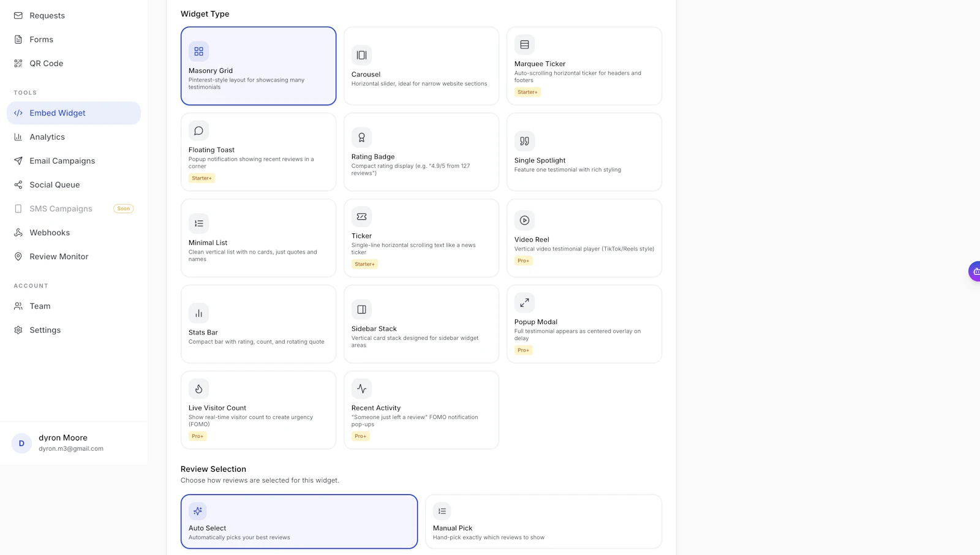
Task: Click the Live Visitor Count flame icon
Action: [198, 388]
